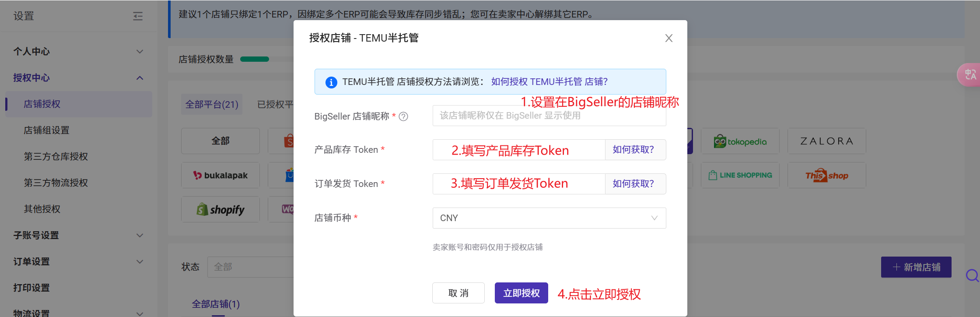Focus the 订单发货 Token input field
The image size is (980, 317).
tap(519, 184)
